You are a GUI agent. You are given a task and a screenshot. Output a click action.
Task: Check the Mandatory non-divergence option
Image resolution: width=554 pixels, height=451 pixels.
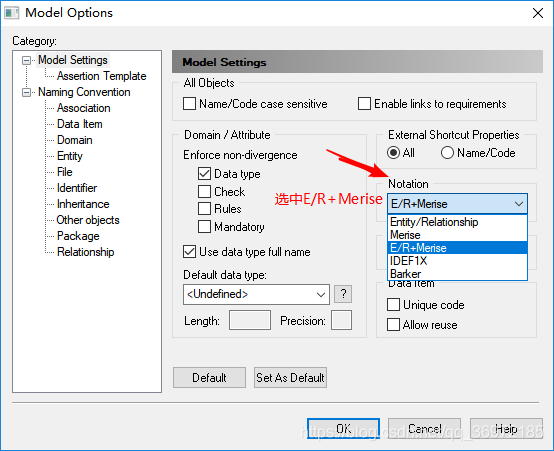(x=205, y=227)
